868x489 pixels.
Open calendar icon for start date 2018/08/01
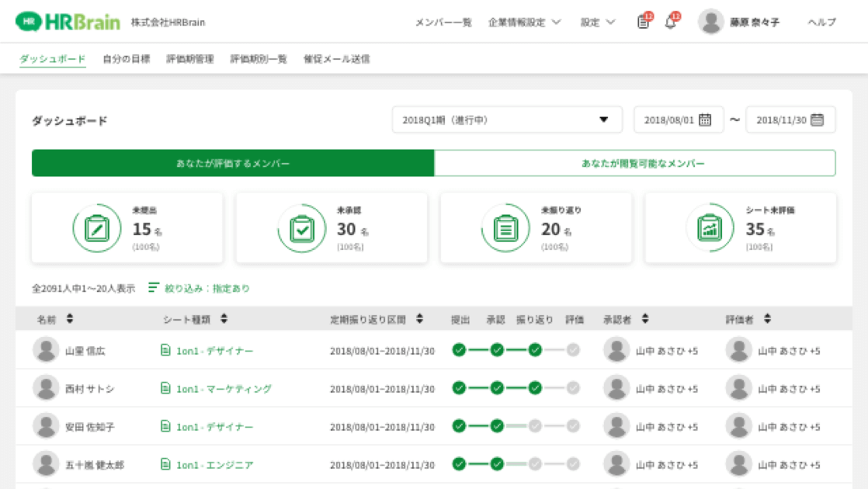point(705,120)
